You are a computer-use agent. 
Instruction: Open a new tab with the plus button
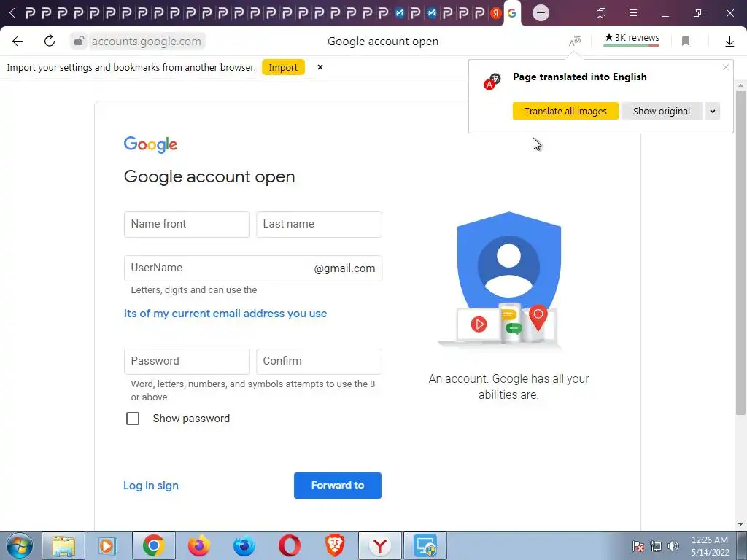541,13
